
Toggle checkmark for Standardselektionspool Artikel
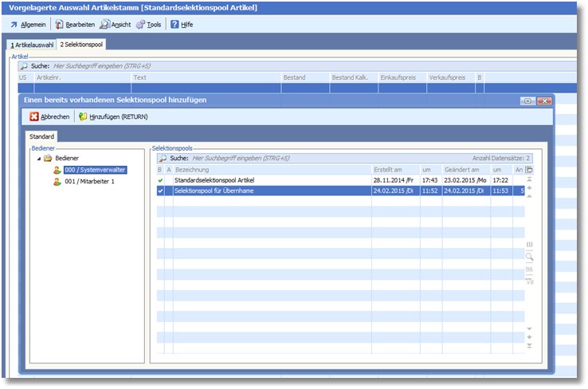(160, 180)
